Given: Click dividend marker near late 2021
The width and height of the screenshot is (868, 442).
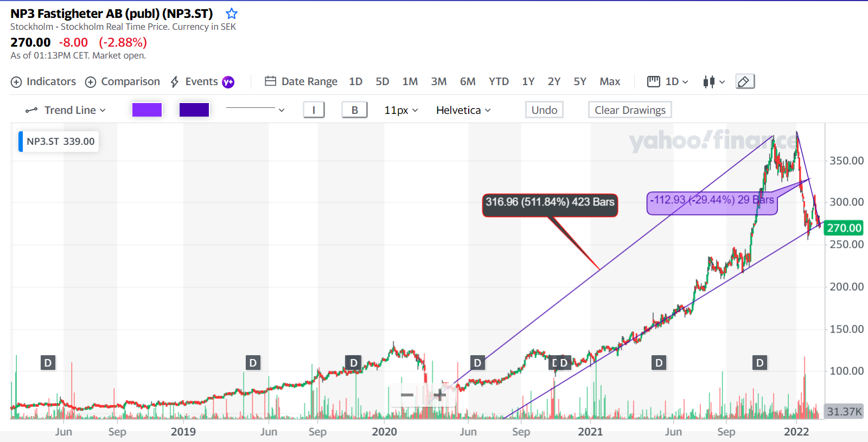Looking at the screenshot, I should (759, 363).
